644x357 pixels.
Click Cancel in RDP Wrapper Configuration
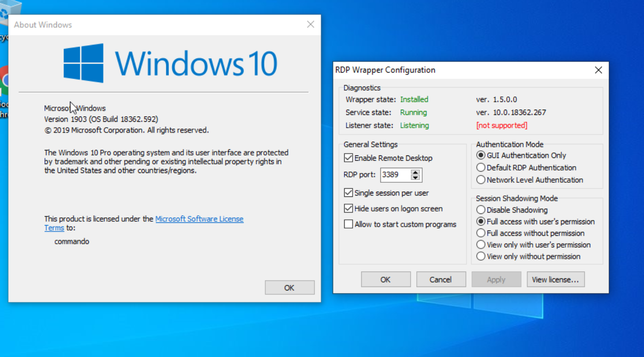[x=441, y=280]
